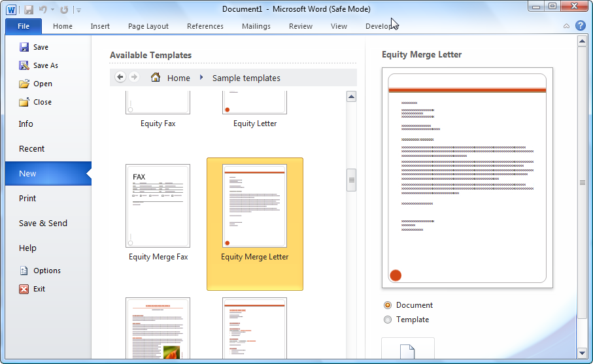
Task: Click preview pane scroll down arrow
Action: 582,354
